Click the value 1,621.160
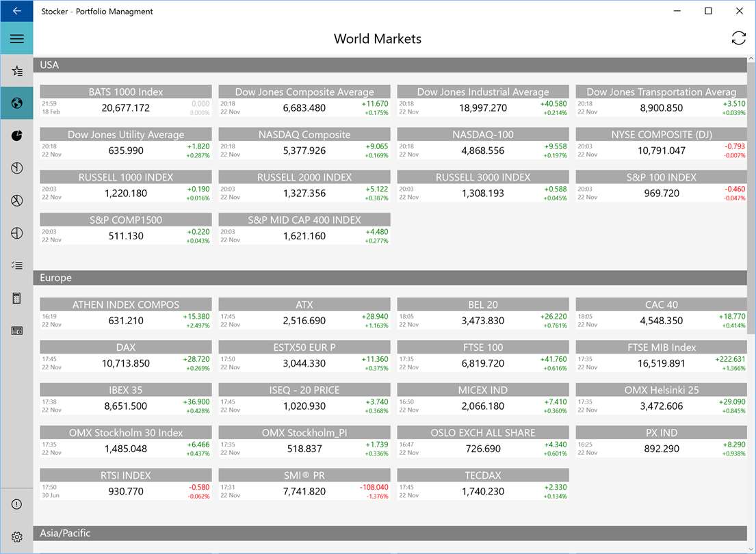The width and height of the screenshot is (756, 554). point(304,236)
